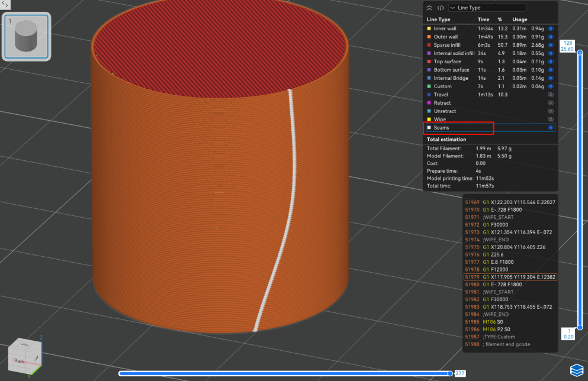Click the layers stack icon in corner
The image size is (588, 381).
576,370
